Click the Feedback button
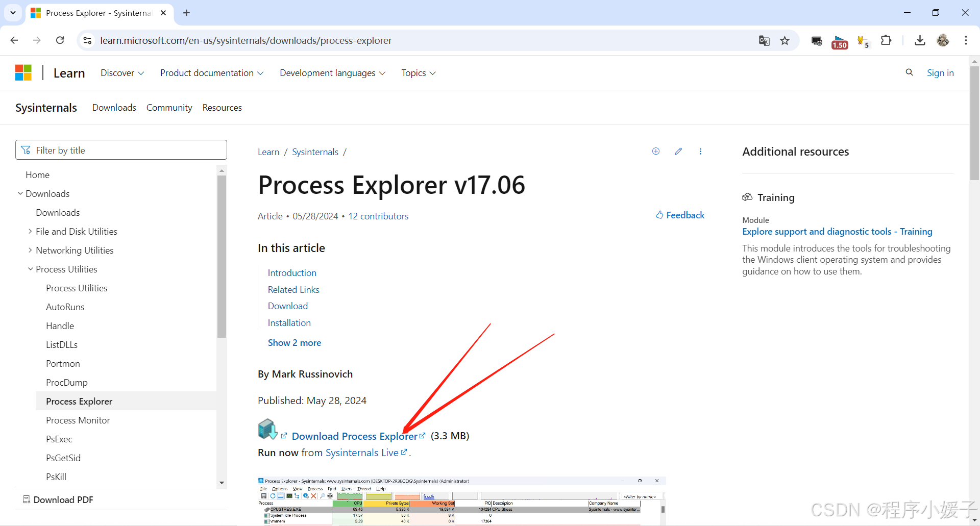 (x=680, y=215)
